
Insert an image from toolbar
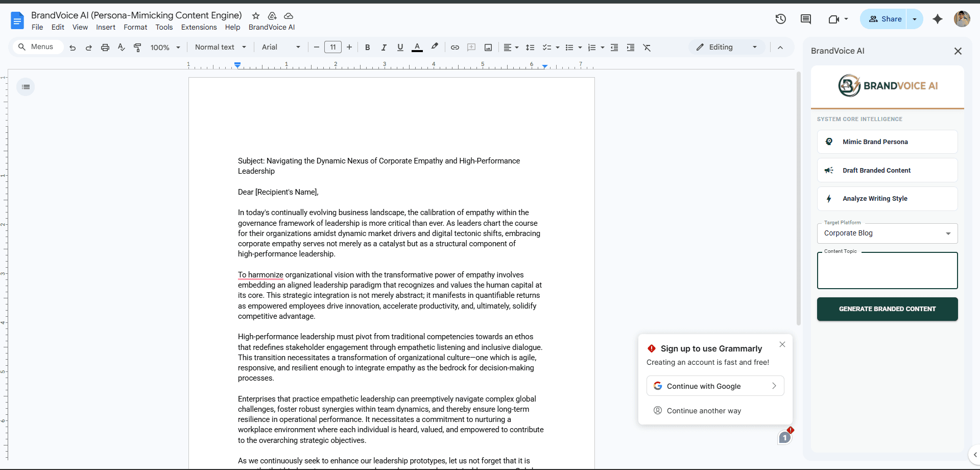point(488,48)
